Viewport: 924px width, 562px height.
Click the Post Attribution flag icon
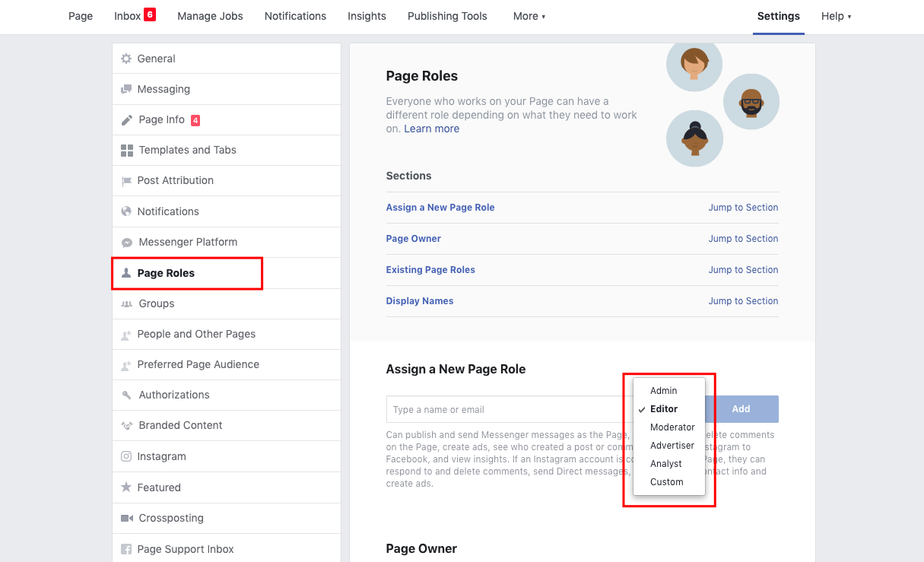[126, 181]
